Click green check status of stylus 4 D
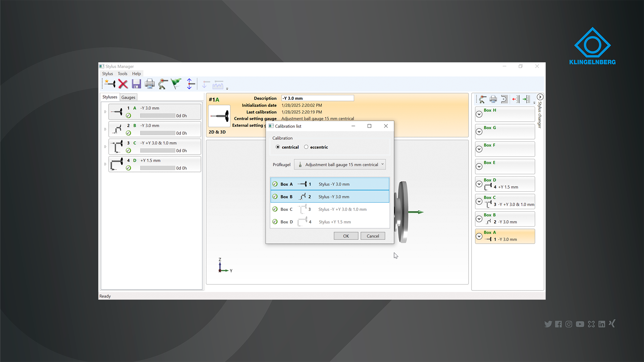The height and width of the screenshot is (362, 644). click(128, 168)
